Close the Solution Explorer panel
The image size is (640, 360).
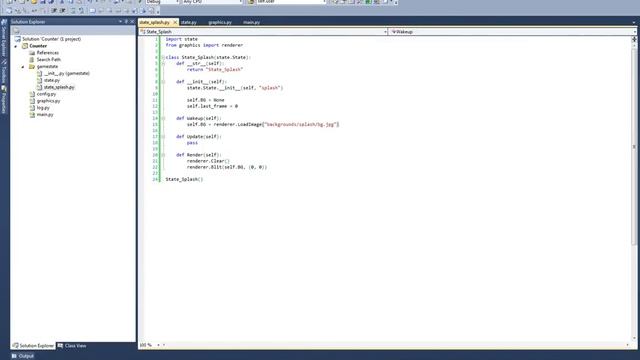coord(132,22)
